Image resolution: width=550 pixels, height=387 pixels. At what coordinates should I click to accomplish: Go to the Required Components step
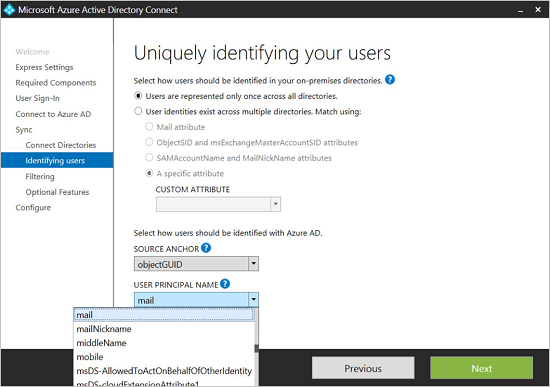coord(56,83)
